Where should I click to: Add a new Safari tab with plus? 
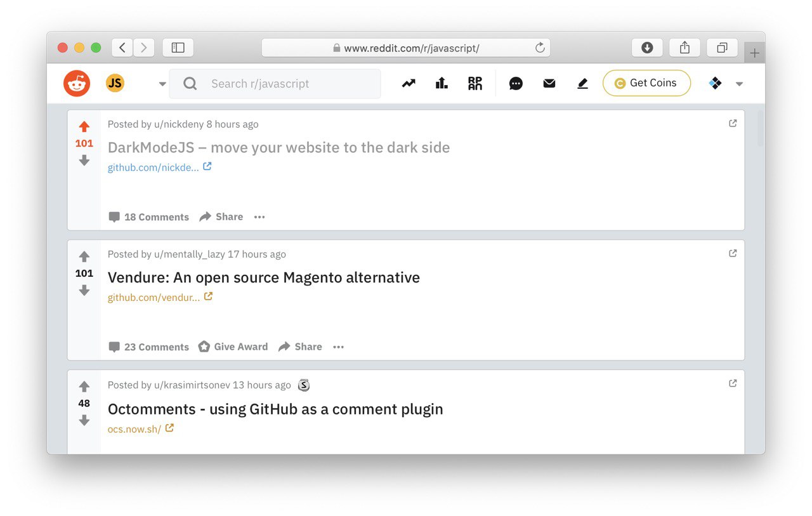click(754, 53)
